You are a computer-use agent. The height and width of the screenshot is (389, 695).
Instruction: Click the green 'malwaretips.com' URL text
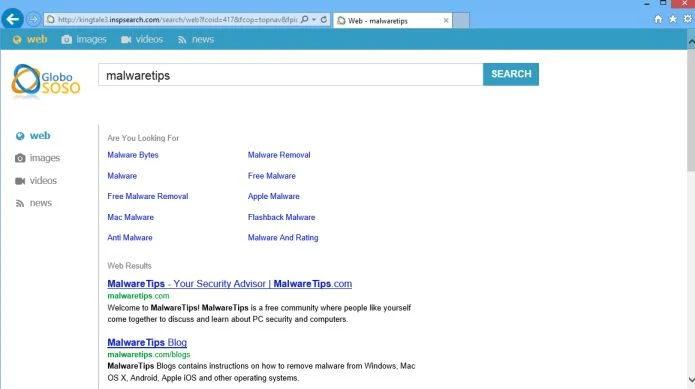click(138, 296)
